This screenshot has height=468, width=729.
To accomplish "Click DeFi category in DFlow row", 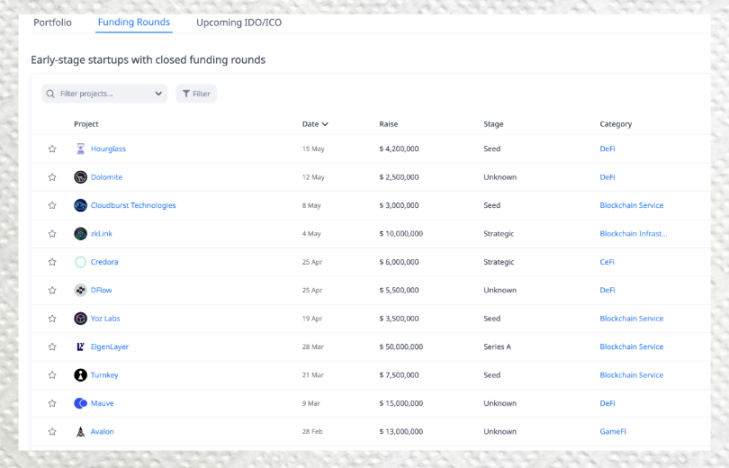I will [x=607, y=290].
